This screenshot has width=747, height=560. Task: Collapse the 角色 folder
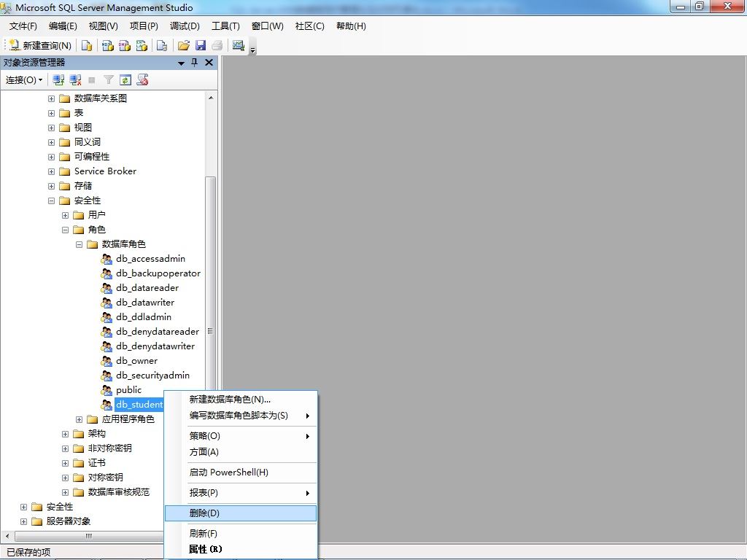tap(65, 230)
